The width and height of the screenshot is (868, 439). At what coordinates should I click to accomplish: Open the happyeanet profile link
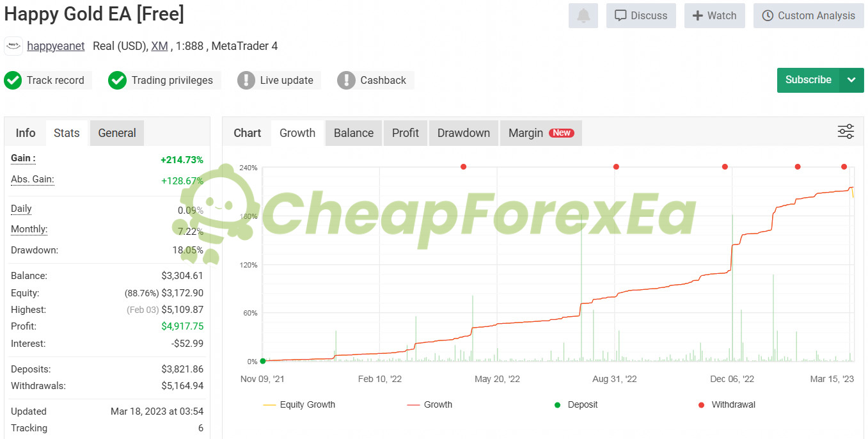coord(56,46)
